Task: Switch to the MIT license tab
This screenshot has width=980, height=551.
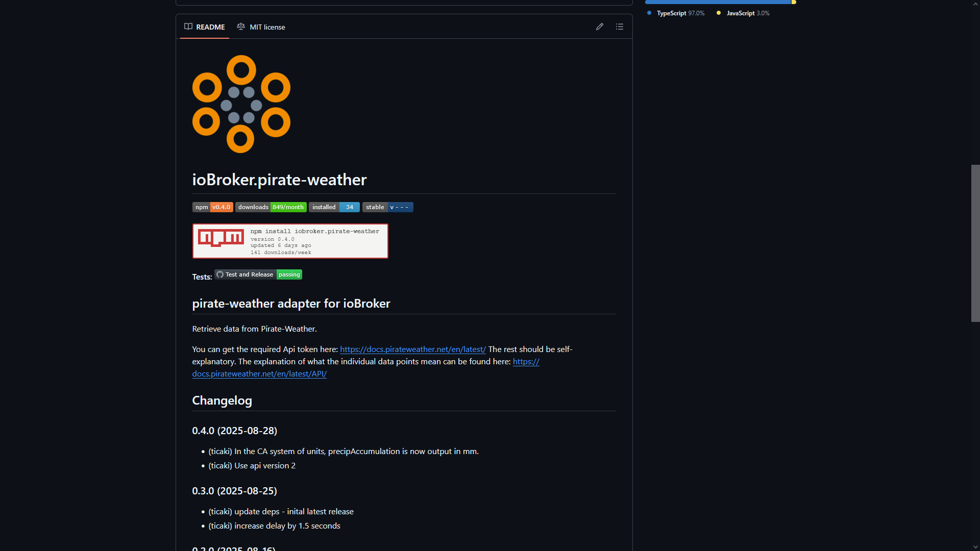Action: [x=261, y=27]
